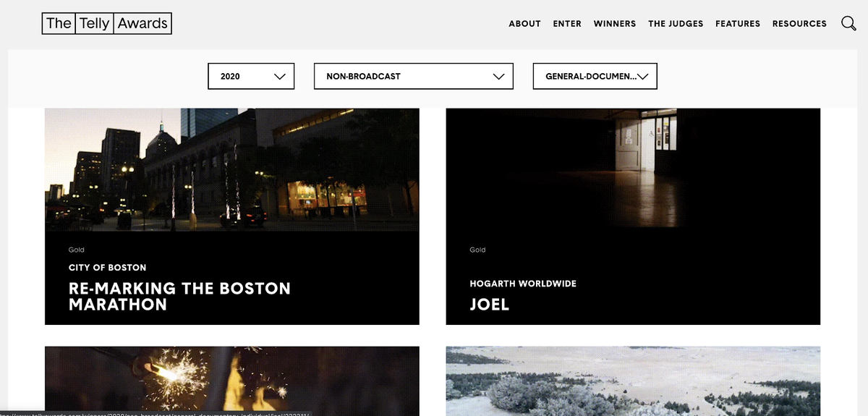Open the ENTER menu item
This screenshot has width=868, height=416.
567,24
